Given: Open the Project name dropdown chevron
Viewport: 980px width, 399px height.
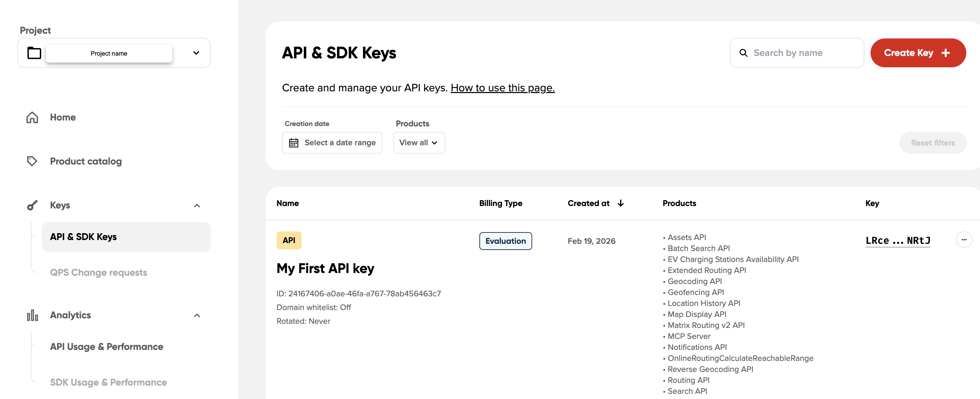Looking at the screenshot, I should (x=196, y=53).
